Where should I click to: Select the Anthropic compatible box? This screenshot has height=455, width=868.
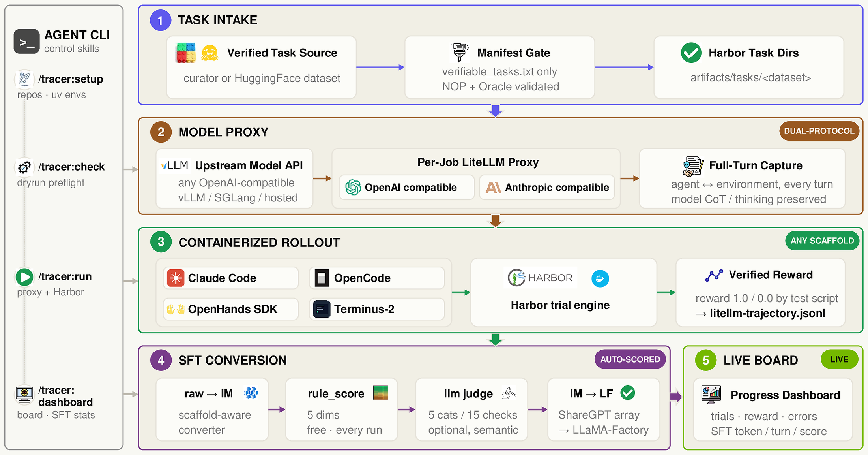(547, 187)
